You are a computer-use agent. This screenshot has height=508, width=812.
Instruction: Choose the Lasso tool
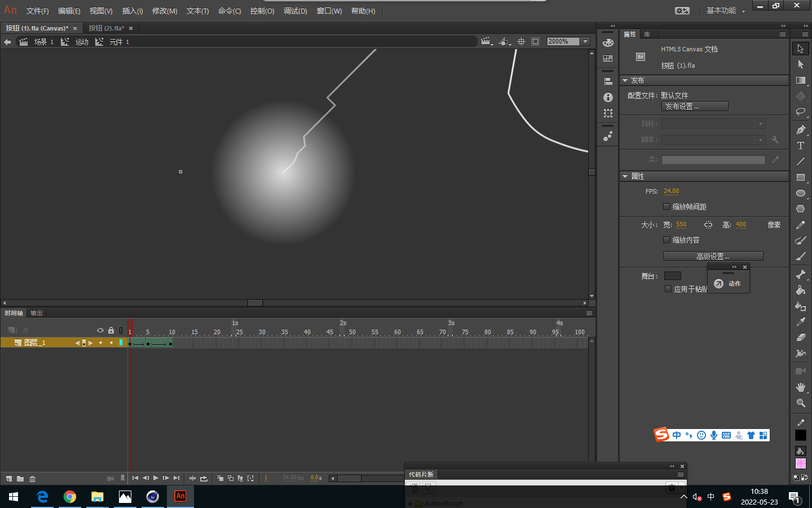coord(800,112)
